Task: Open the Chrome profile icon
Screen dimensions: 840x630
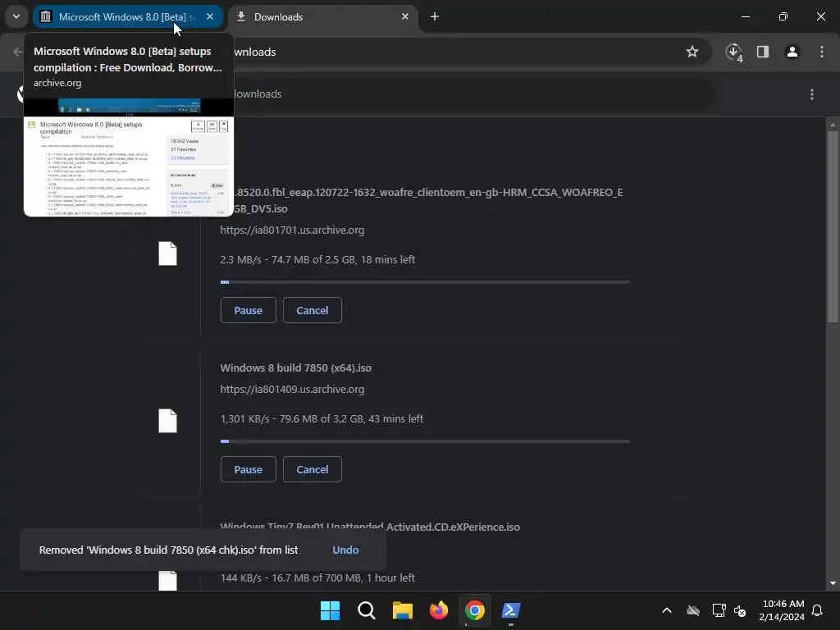Action: click(792, 52)
